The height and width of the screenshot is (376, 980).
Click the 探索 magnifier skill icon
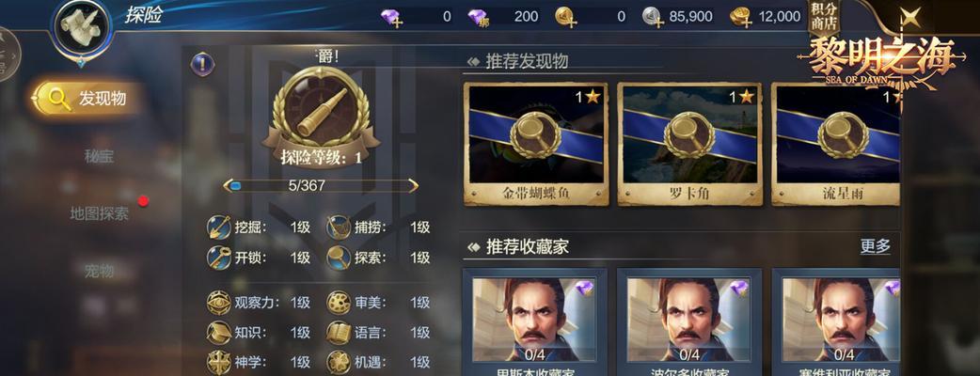[339, 258]
